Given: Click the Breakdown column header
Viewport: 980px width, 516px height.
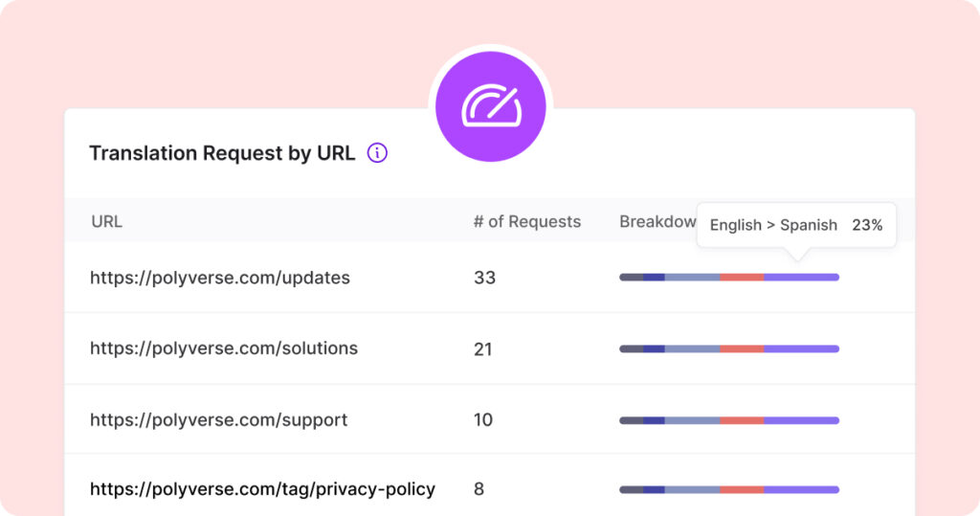Looking at the screenshot, I should pyautogui.click(x=657, y=221).
